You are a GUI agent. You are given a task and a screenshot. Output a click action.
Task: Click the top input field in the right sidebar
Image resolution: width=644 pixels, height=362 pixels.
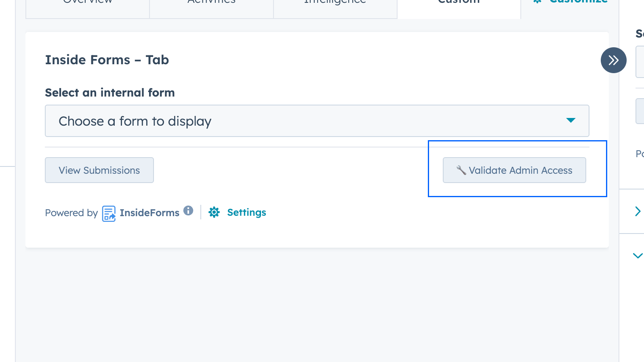pyautogui.click(x=640, y=61)
